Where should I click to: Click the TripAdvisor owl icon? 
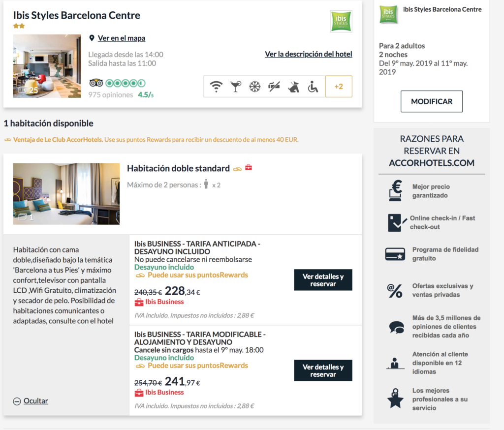tap(96, 83)
